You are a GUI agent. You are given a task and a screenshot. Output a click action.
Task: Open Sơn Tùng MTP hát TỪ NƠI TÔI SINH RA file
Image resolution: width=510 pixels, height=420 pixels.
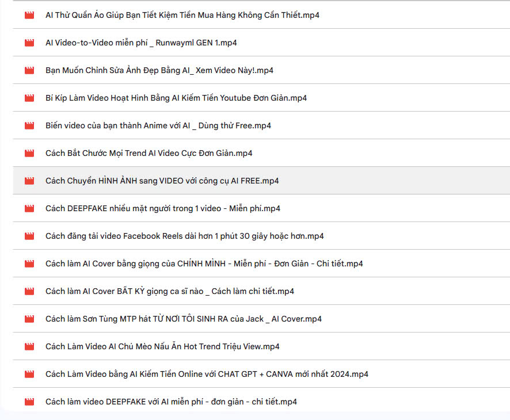184,319
